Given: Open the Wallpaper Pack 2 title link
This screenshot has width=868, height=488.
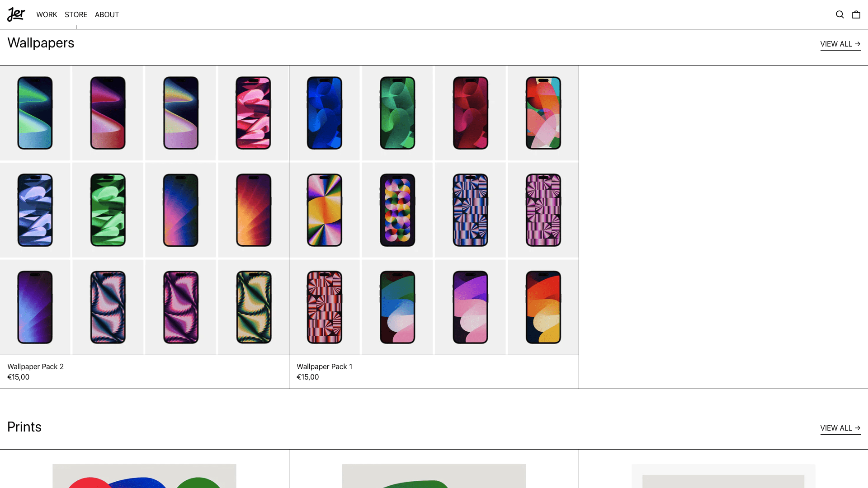Looking at the screenshot, I should coord(35,366).
